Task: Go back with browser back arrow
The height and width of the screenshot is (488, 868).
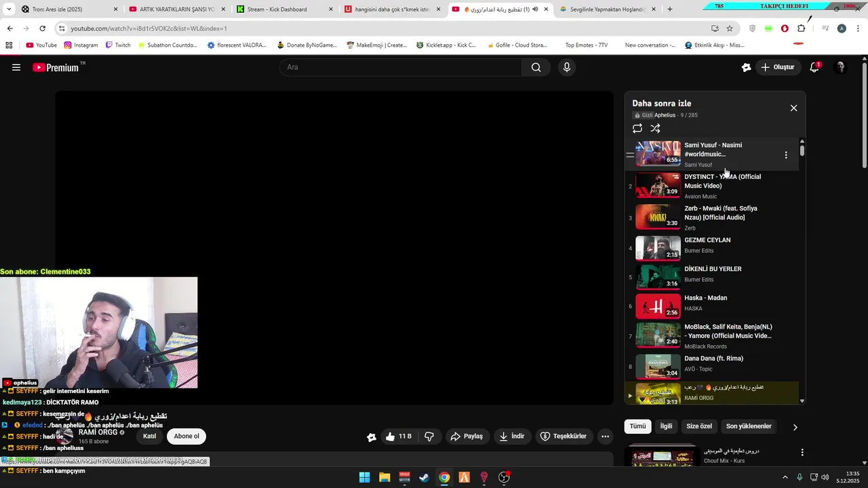Action: coord(9,28)
